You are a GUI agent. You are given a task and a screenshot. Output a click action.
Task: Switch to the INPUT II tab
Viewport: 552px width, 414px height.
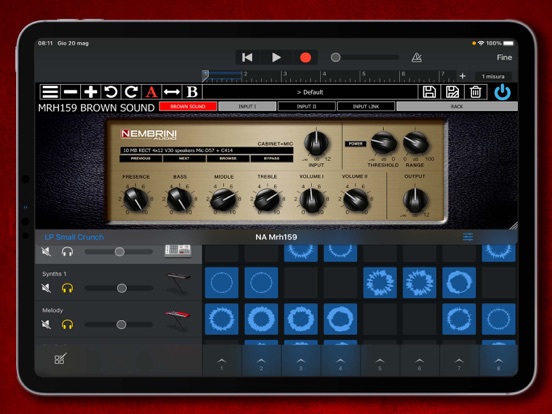(x=307, y=106)
